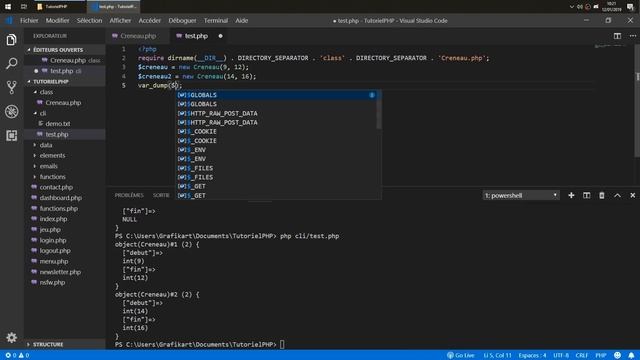Screen dimensions: 640x360
Task: Split the editor to the right
Action: 617,36
